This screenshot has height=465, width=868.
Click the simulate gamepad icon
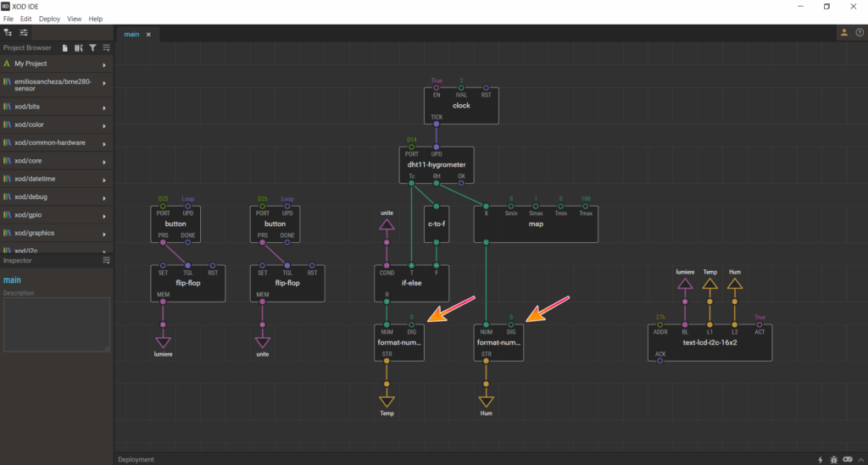point(848,459)
